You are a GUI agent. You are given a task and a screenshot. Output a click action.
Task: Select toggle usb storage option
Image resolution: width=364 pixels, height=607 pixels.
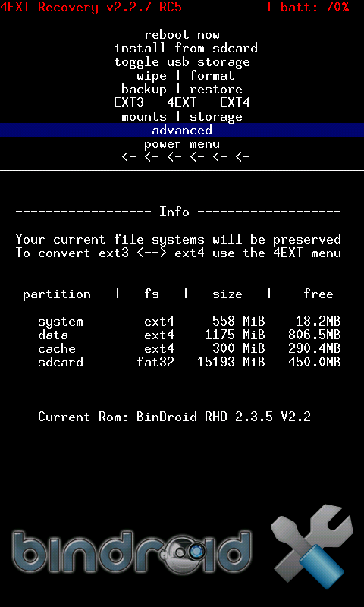[x=182, y=62]
